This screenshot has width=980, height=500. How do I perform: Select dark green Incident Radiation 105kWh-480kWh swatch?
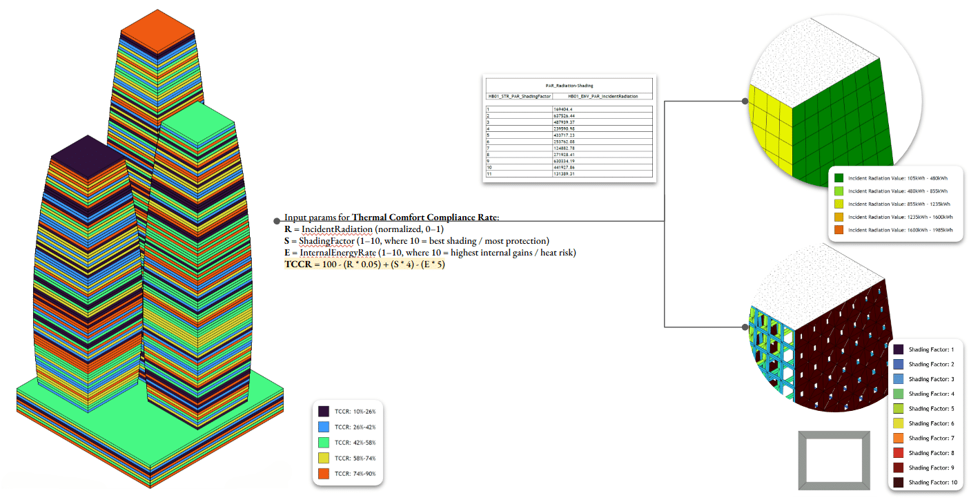[x=839, y=177]
